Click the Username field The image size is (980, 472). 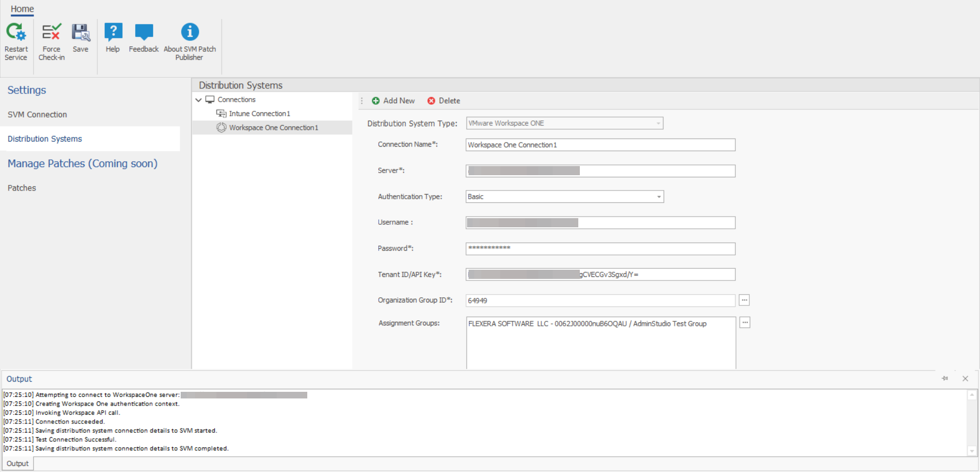click(600, 223)
